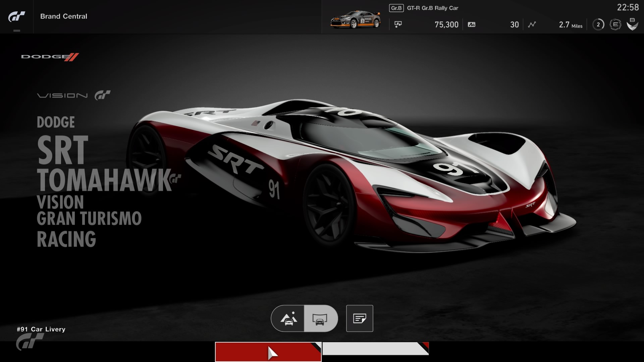644x362 pixels.
Task: Select the showroom car view icon
Action: [320, 318]
